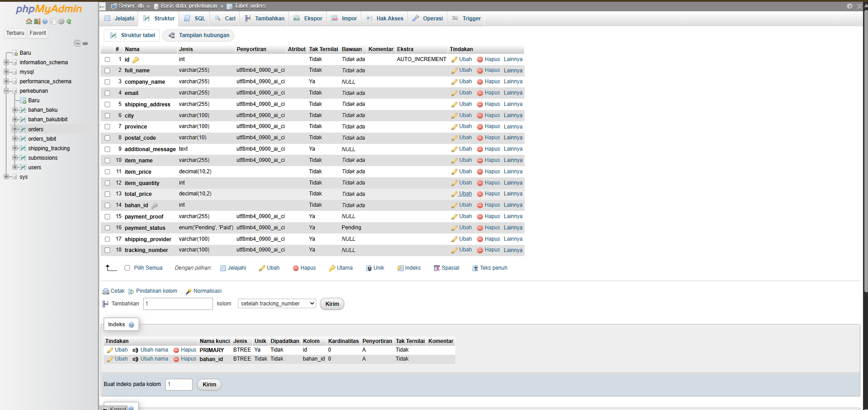Open navigation panel settings gear icon

pyautogui.click(x=61, y=21)
